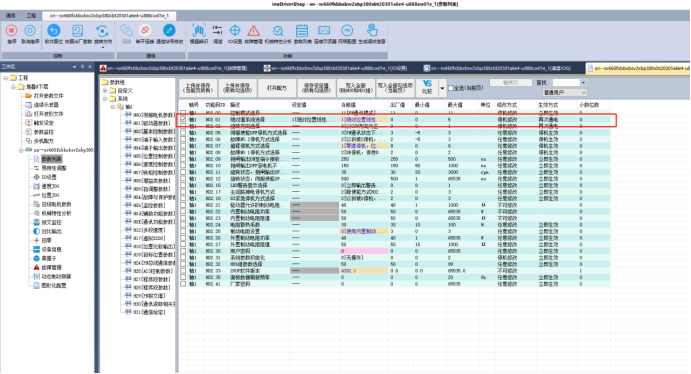
Task: Check the H02.00 control mode row checkbox
Action: click(x=183, y=113)
